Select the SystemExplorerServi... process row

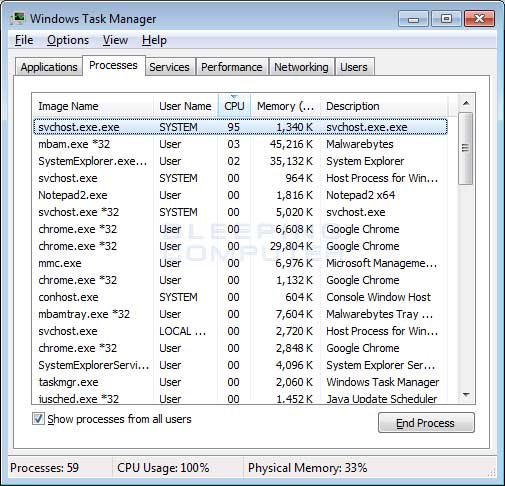point(240,365)
